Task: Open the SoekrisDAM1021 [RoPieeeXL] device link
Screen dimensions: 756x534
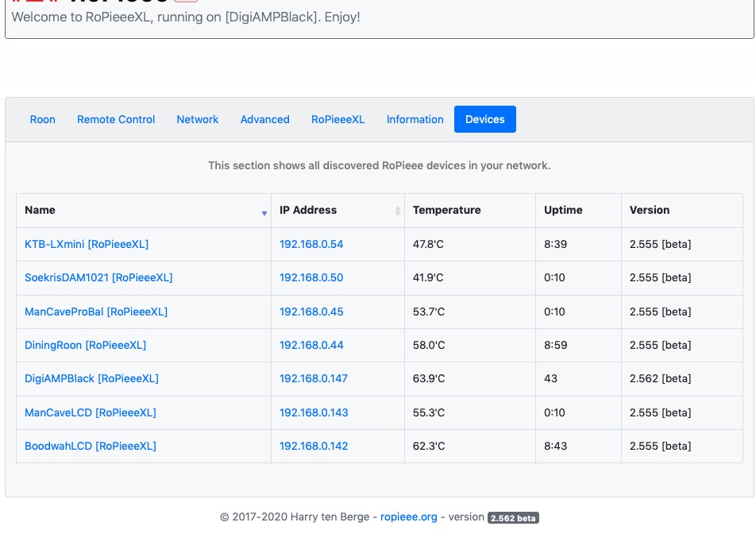Action: click(98, 277)
